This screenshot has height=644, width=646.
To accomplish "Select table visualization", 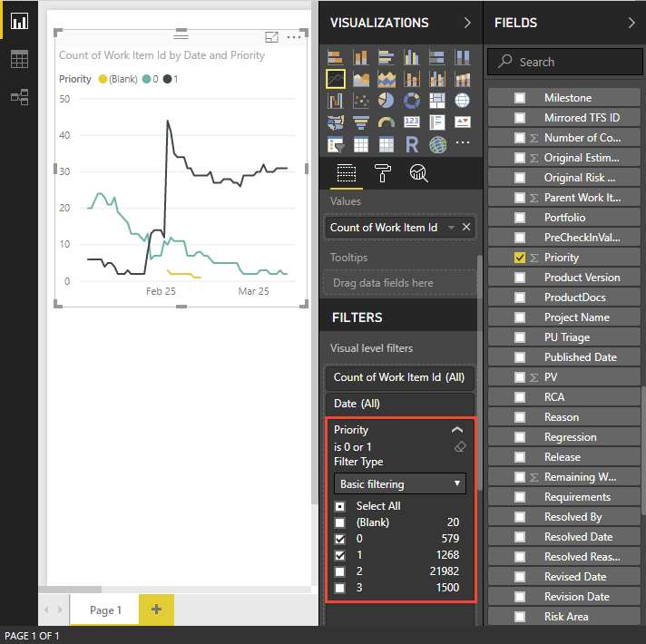I will [x=361, y=144].
